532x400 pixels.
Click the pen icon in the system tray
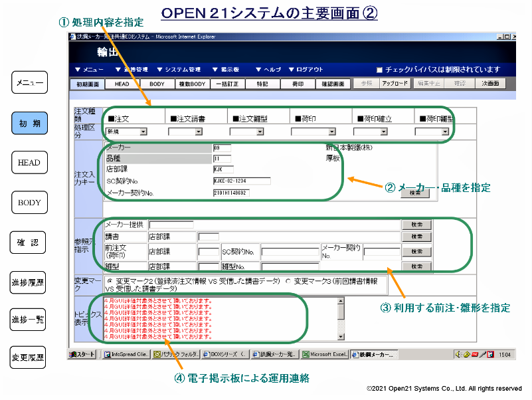(x=483, y=355)
